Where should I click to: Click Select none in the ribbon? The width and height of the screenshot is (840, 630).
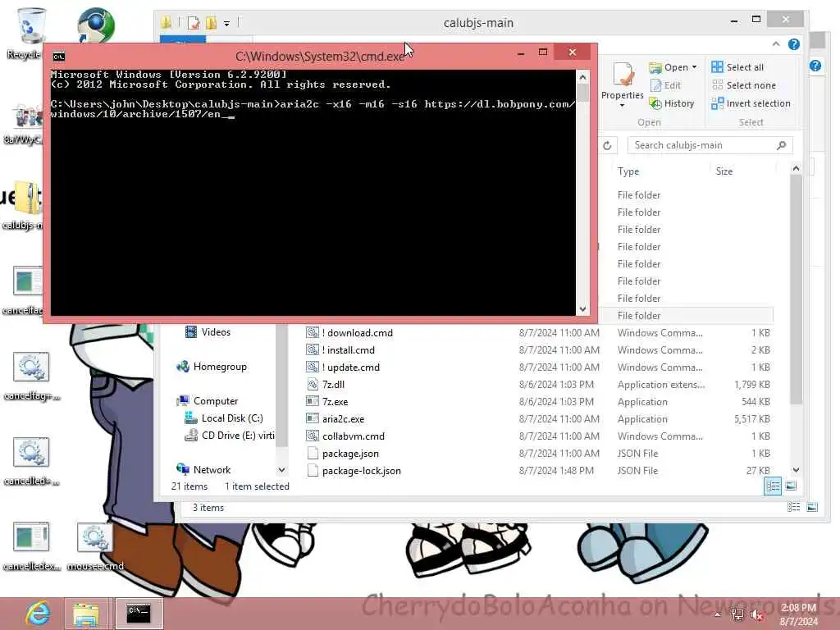click(x=743, y=85)
